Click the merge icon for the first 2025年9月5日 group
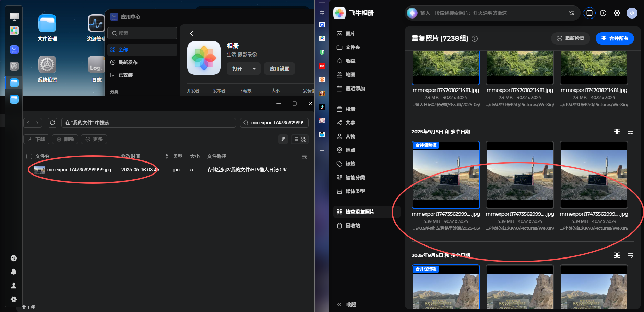Viewport: 644px width, 312px height. (617, 132)
